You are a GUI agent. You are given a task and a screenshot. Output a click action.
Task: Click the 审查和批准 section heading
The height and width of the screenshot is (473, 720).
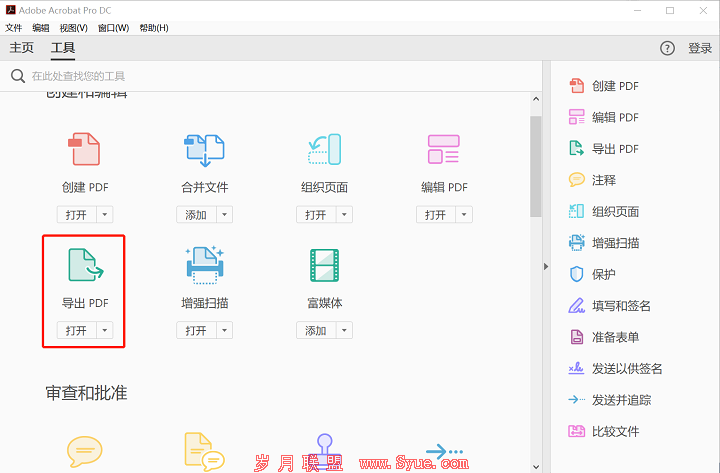click(86, 393)
